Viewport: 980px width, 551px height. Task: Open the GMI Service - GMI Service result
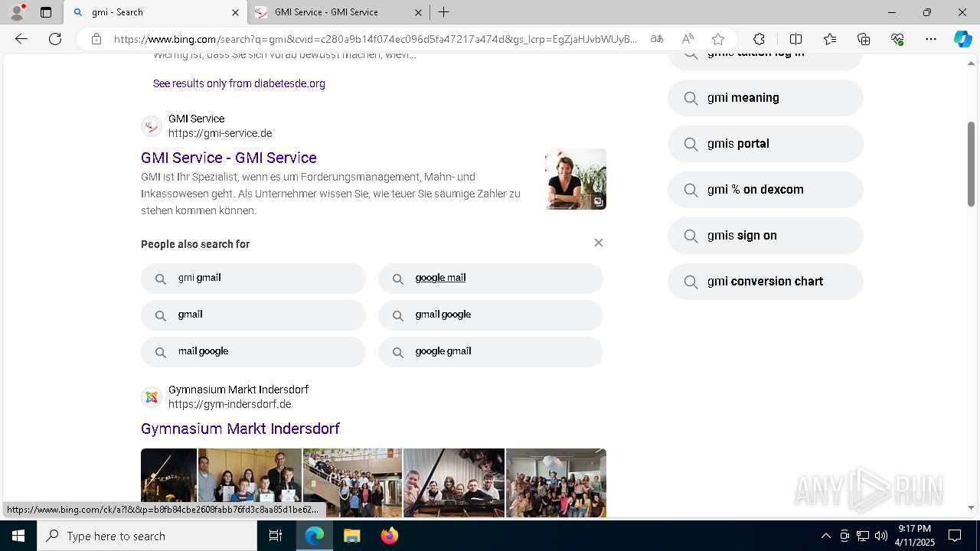coord(229,158)
